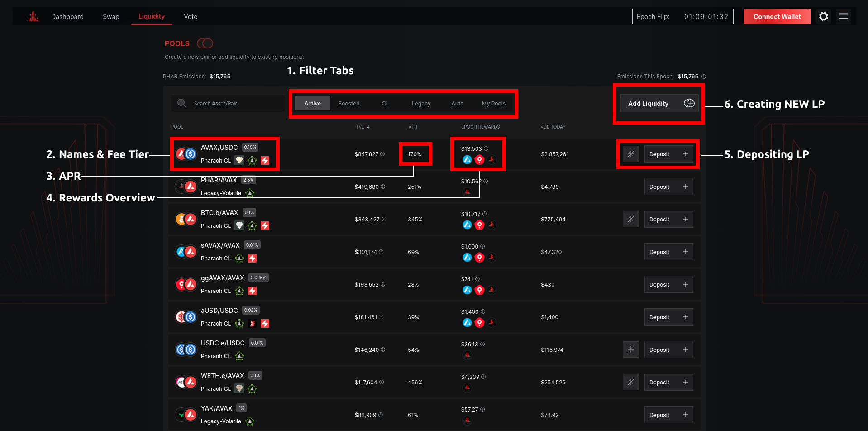The height and width of the screenshot is (431, 868).
Task: Click green triangle badge in PHAR/AVAX row
Action: pyautogui.click(x=250, y=193)
